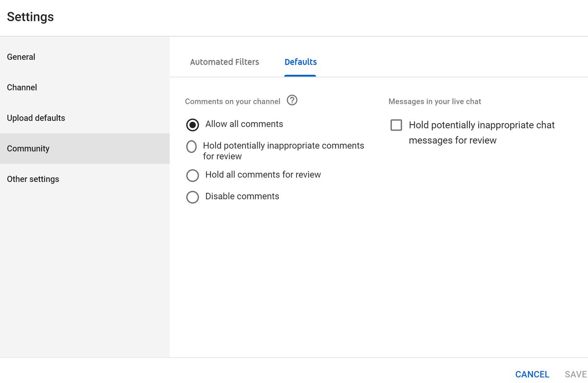Click the 'Hold all comments for review' label
The image size is (588, 383).
pos(263,175)
